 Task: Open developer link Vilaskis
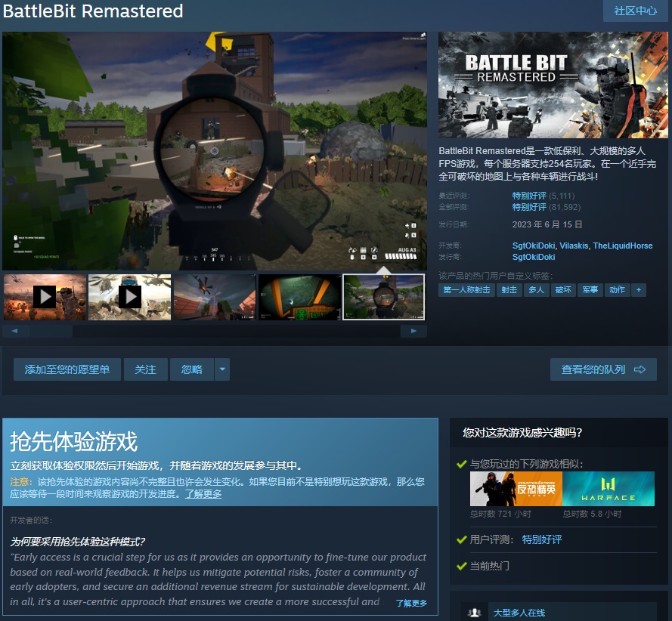pyautogui.click(x=573, y=246)
